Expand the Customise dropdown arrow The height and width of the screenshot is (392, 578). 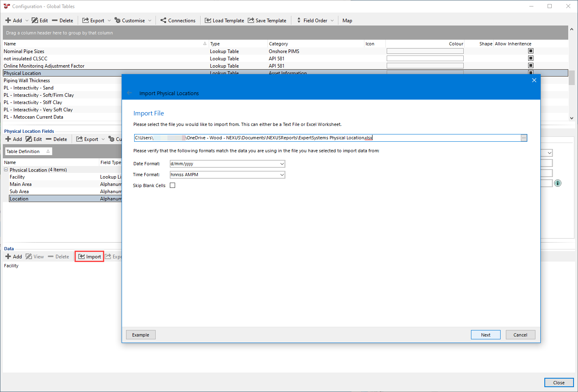150,20
